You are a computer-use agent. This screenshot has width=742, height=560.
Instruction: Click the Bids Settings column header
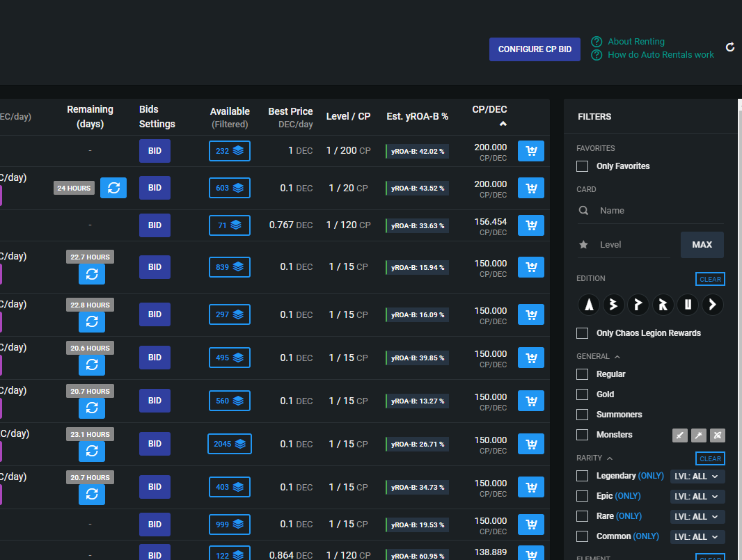pos(157,116)
